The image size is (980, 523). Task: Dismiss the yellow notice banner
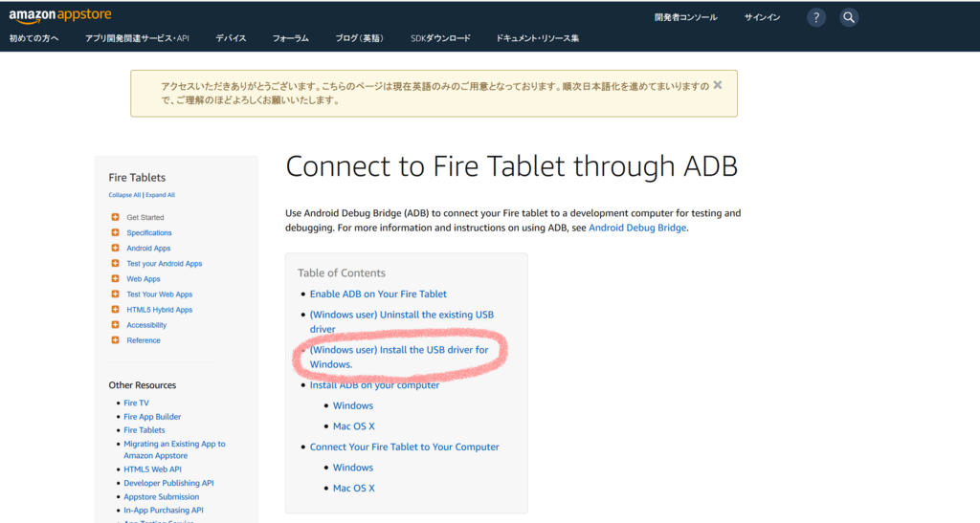coord(718,85)
